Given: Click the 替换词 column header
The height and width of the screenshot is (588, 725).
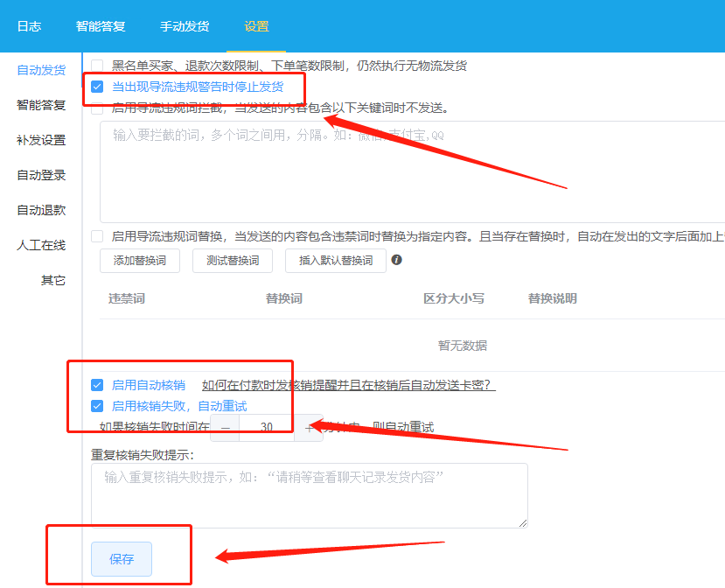Looking at the screenshot, I should point(284,299).
